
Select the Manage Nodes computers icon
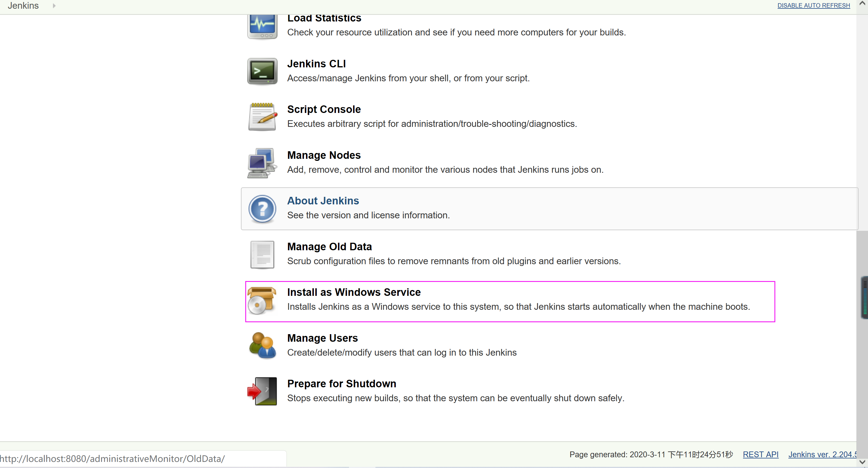pyautogui.click(x=262, y=163)
